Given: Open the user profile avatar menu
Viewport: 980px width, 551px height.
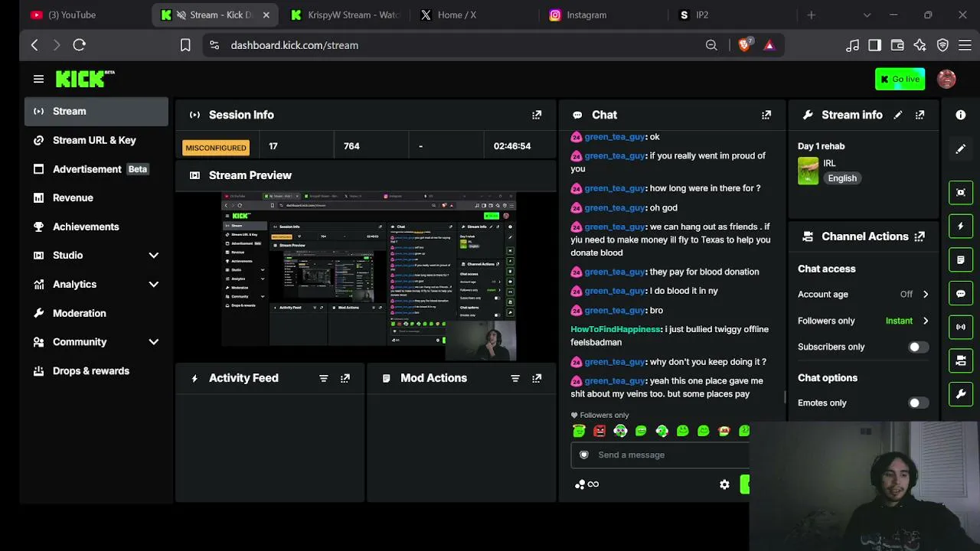Looking at the screenshot, I should (946, 79).
